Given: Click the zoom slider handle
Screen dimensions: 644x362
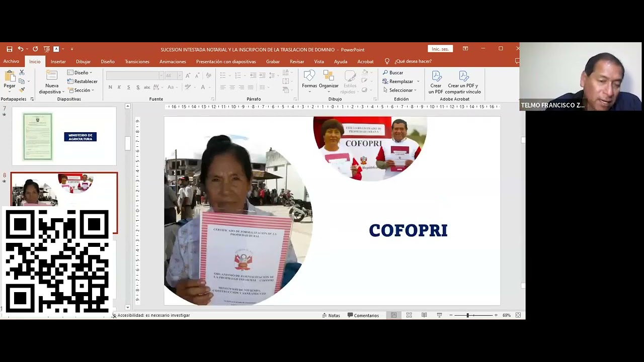Looking at the screenshot, I should pos(467,315).
